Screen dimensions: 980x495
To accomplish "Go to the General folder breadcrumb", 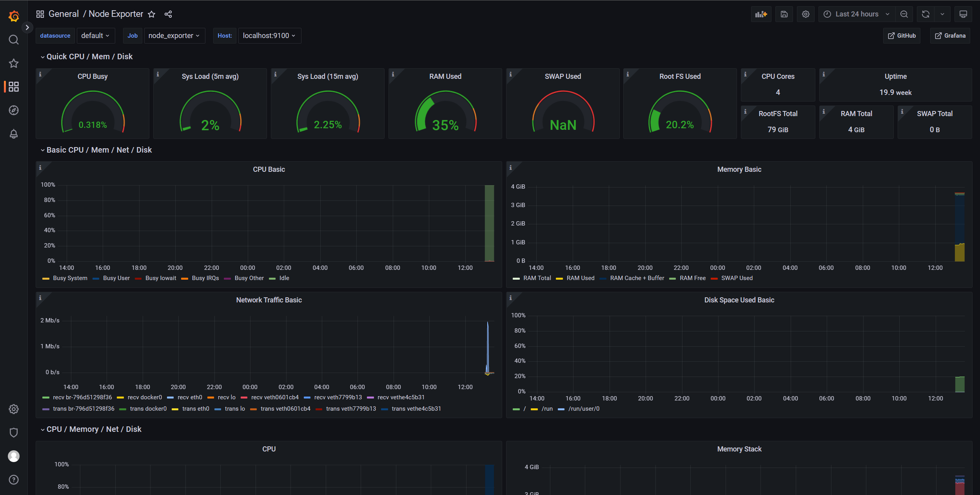I will (64, 14).
